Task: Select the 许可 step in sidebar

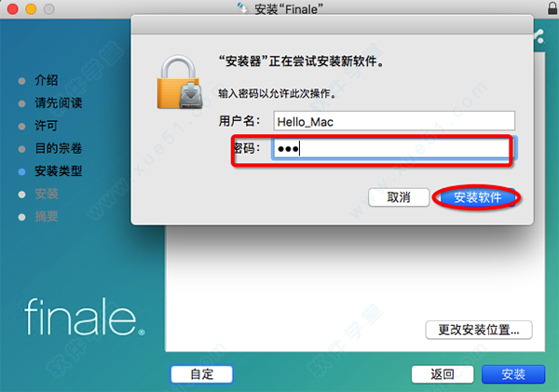Action: (x=46, y=126)
